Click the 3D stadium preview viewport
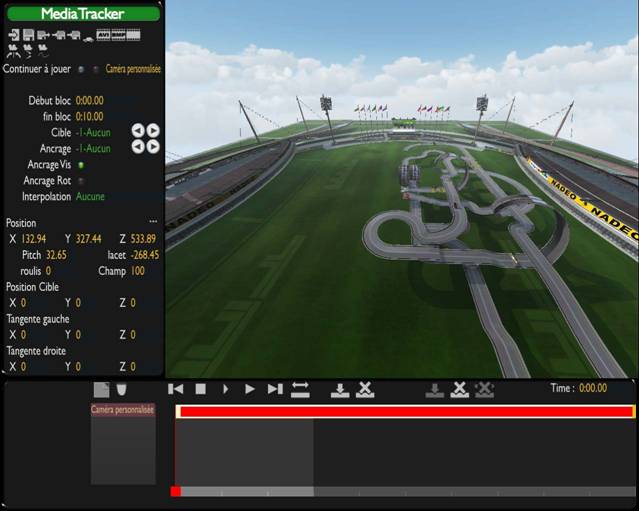 [x=402, y=189]
